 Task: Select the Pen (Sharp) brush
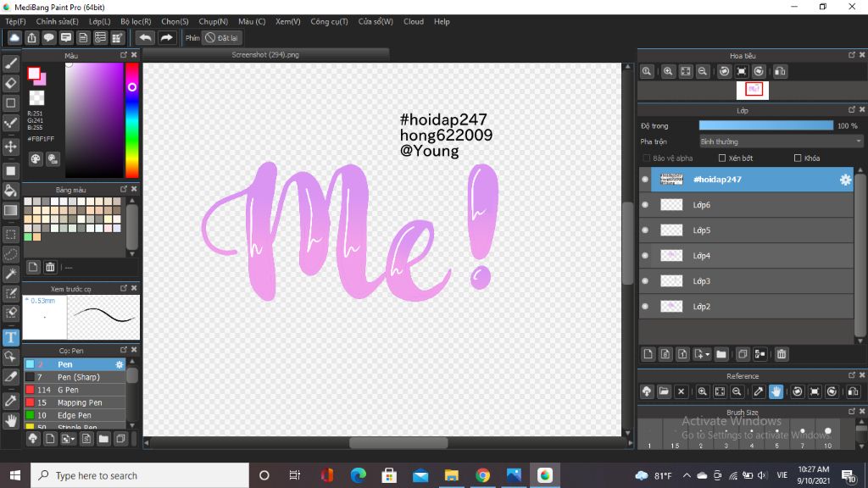(75, 377)
